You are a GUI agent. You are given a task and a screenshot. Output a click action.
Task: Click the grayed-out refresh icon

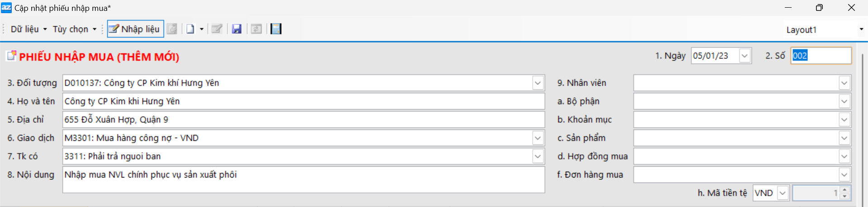(x=256, y=29)
